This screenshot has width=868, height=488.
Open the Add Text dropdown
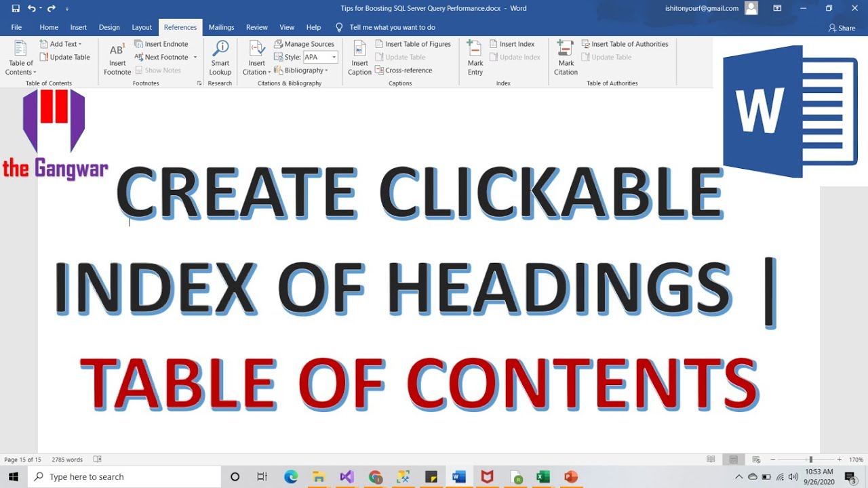[x=61, y=44]
